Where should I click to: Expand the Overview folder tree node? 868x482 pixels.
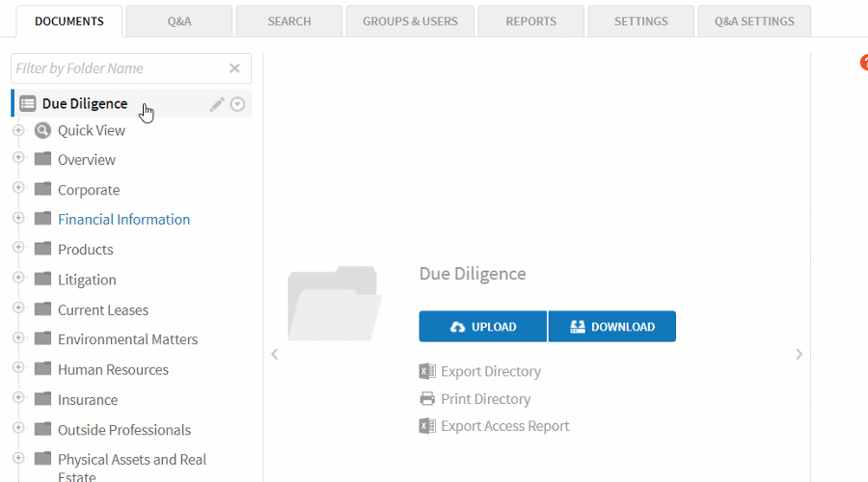click(x=18, y=158)
